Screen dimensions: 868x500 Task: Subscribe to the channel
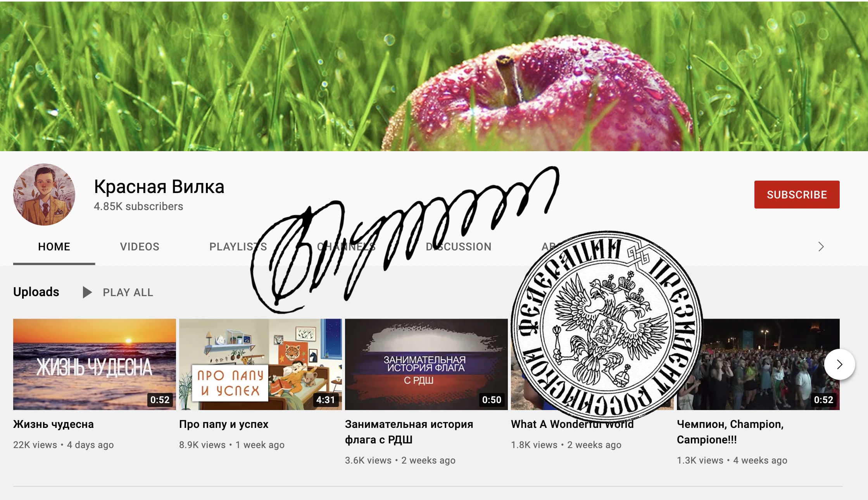coord(797,195)
